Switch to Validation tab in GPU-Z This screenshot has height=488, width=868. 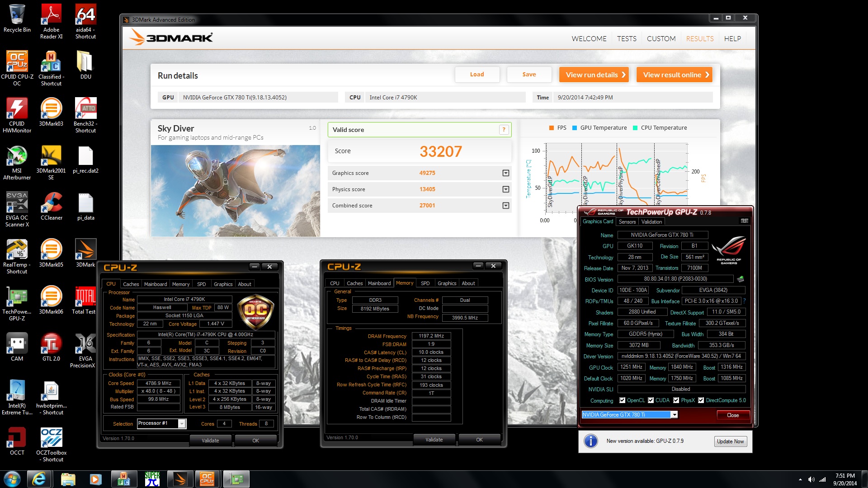tap(651, 222)
